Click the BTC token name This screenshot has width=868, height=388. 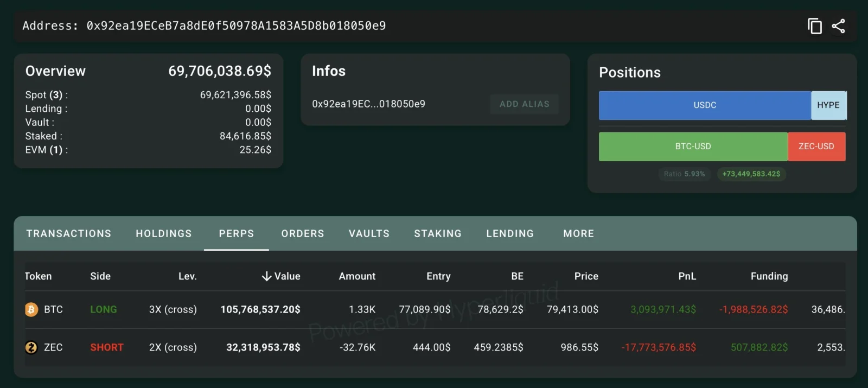[53, 309]
